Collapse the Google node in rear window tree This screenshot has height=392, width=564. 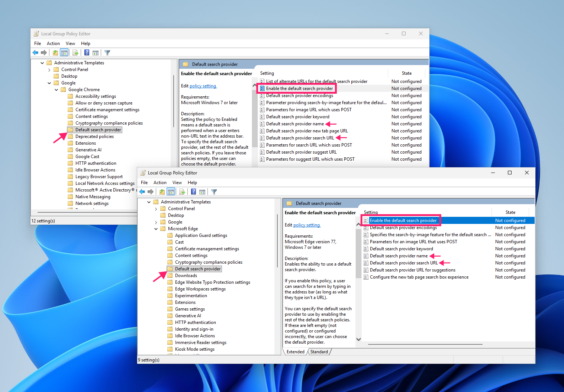(49, 83)
